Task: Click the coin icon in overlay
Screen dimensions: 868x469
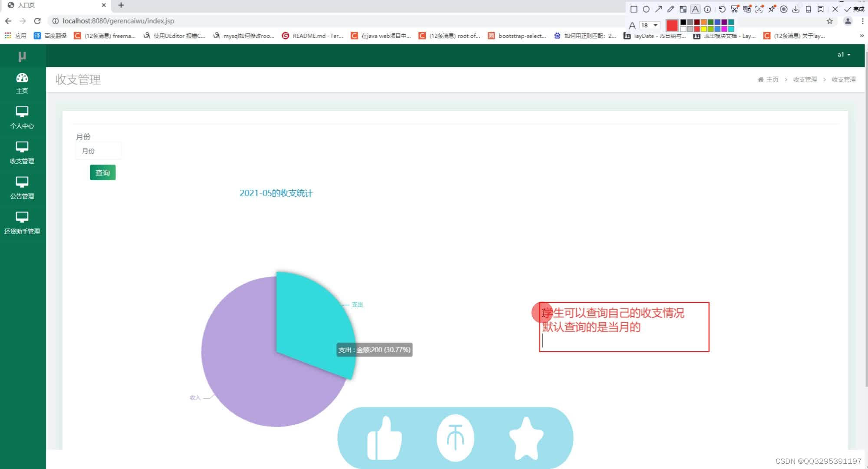Action: click(455, 438)
